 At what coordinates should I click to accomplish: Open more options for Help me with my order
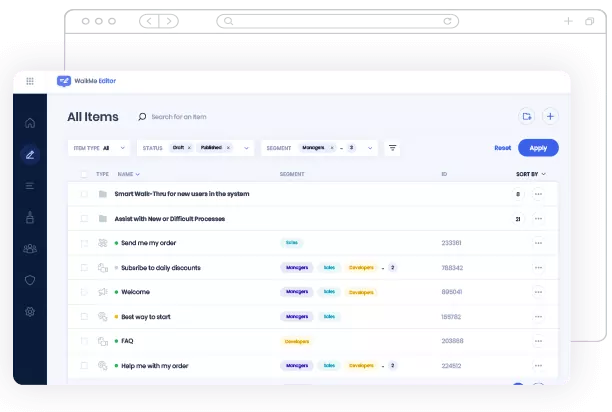538,366
